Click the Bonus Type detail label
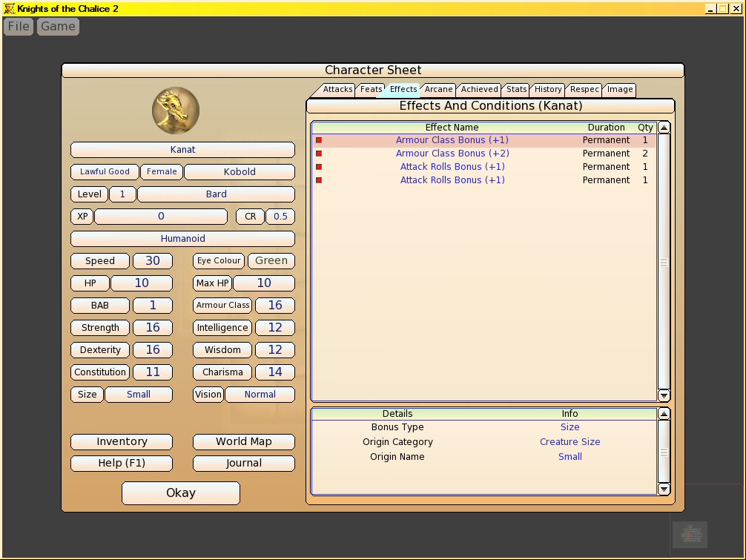 coord(397,427)
